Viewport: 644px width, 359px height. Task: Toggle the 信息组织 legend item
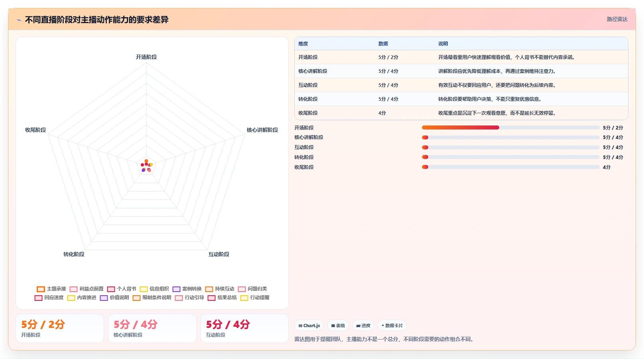tap(154, 289)
